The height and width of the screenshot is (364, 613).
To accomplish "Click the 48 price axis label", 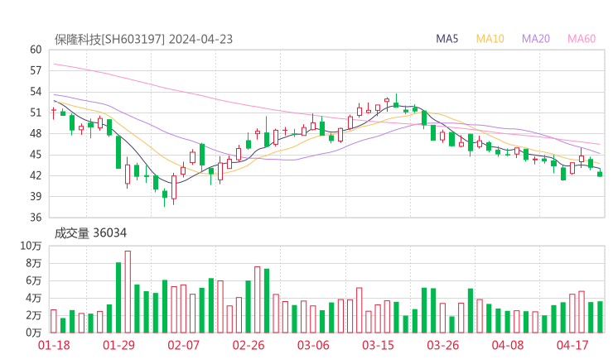I will [x=36, y=133].
